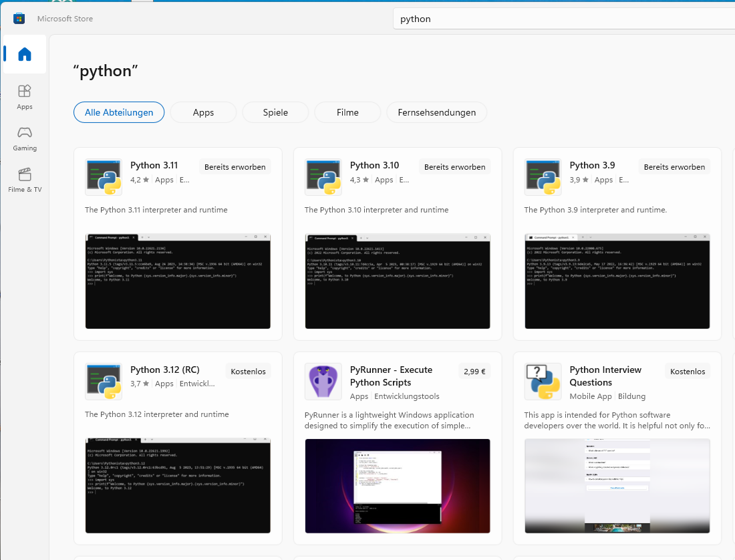Click the Python Interview Questions description text

(x=617, y=420)
